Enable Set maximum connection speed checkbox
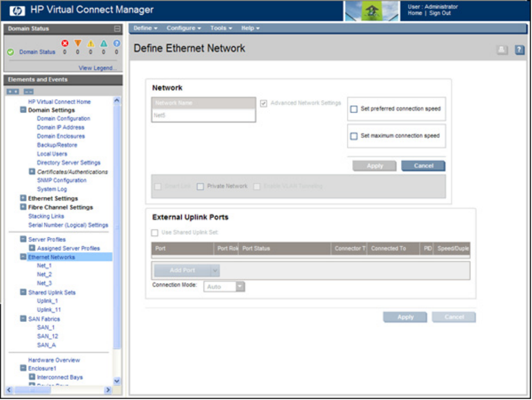532x400 pixels. coord(354,136)
